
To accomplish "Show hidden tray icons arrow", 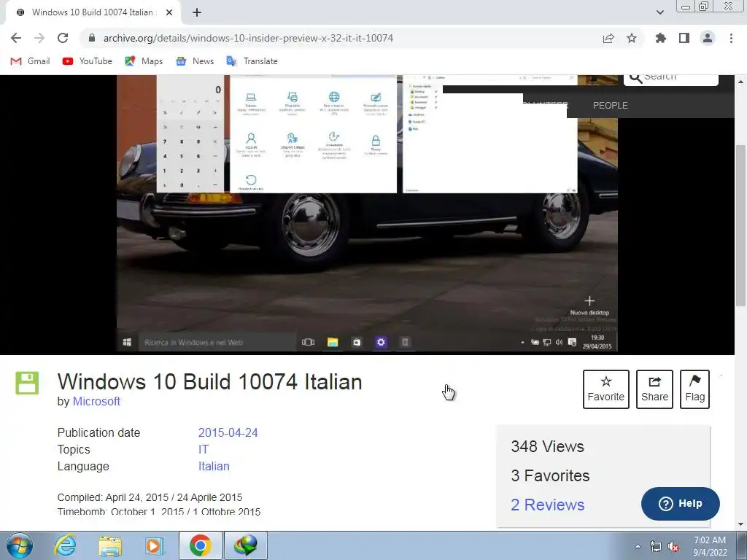I will tap(638, 546).
